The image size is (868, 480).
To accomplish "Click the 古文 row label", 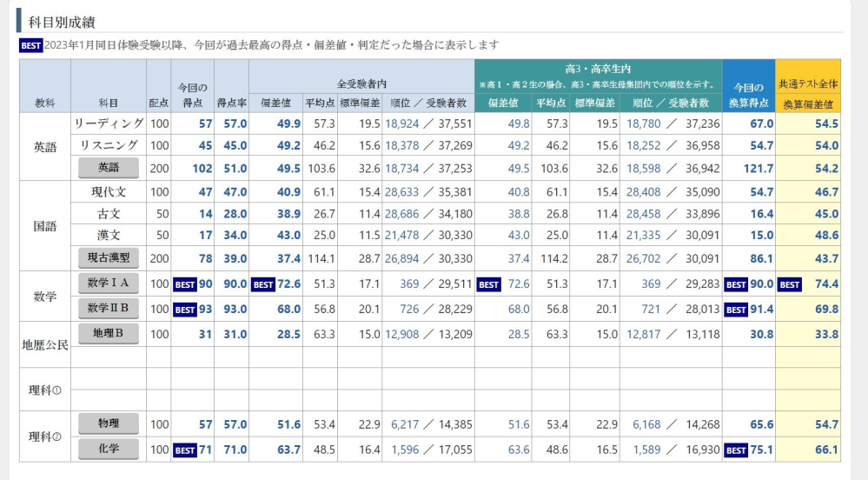I will point(109,213).
